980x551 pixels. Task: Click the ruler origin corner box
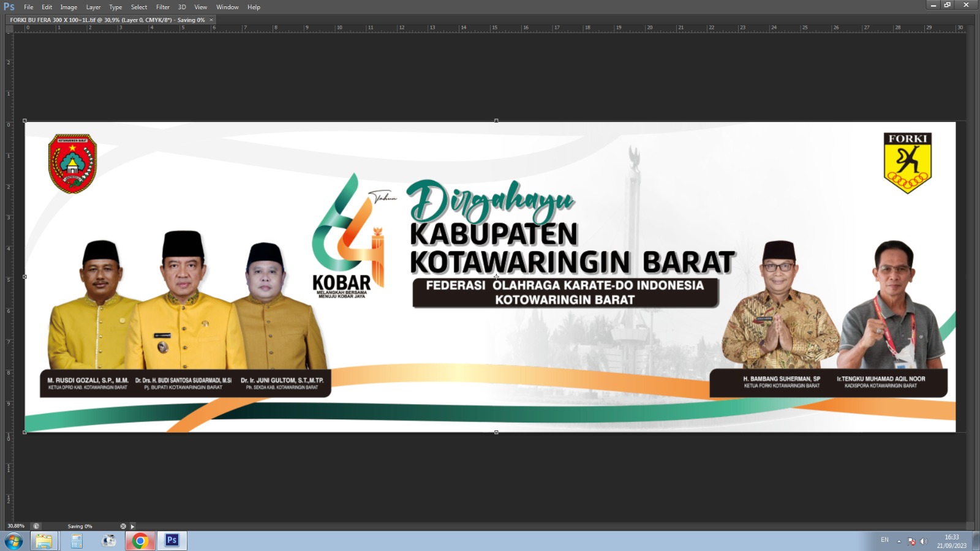[x=9, y=28]
